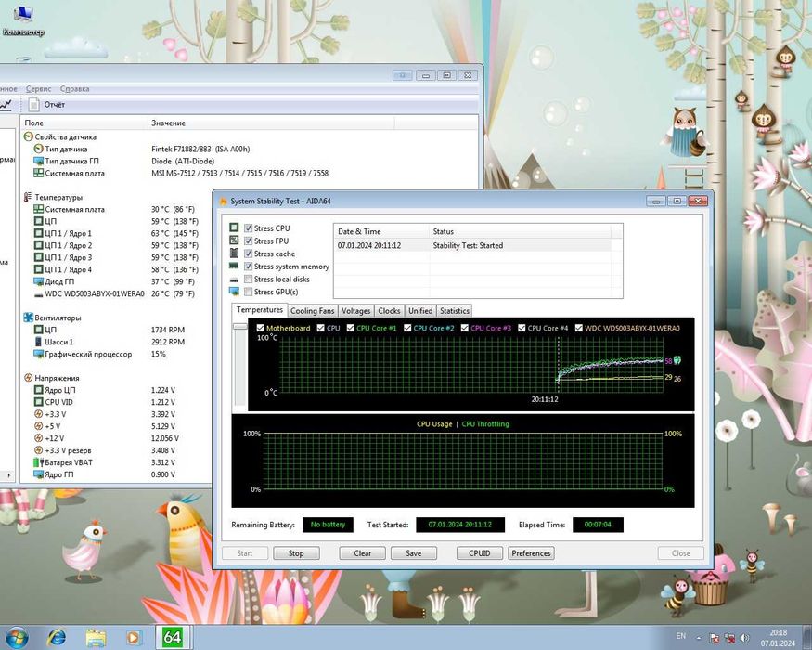
Task: Switch to the Unified tab
Action: click(420, 311)
